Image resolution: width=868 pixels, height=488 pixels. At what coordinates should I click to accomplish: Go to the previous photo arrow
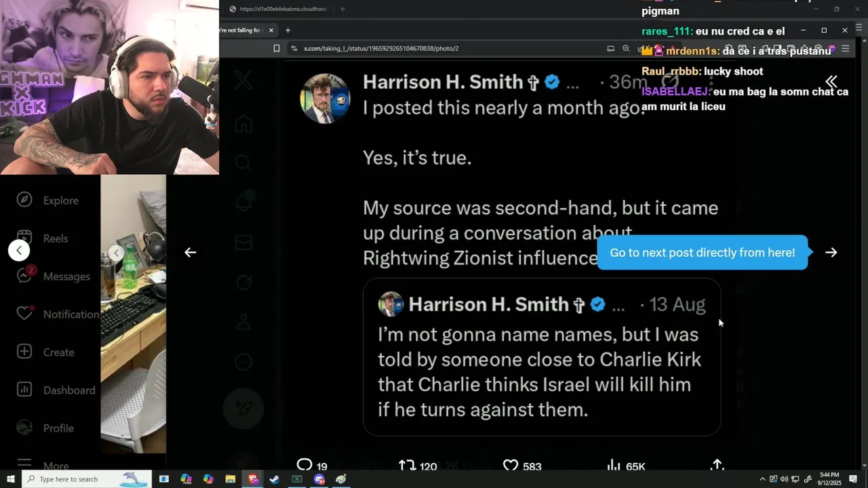point(191,252)
